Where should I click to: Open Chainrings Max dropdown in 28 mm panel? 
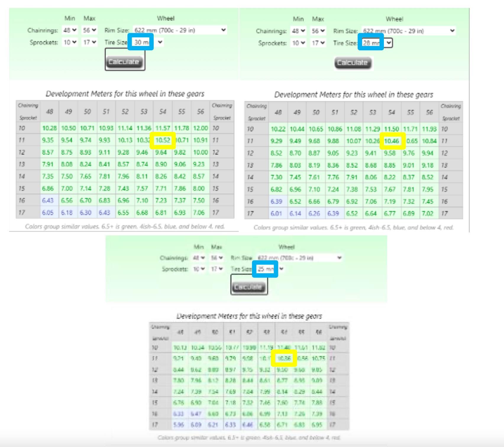tap(318, 31)
